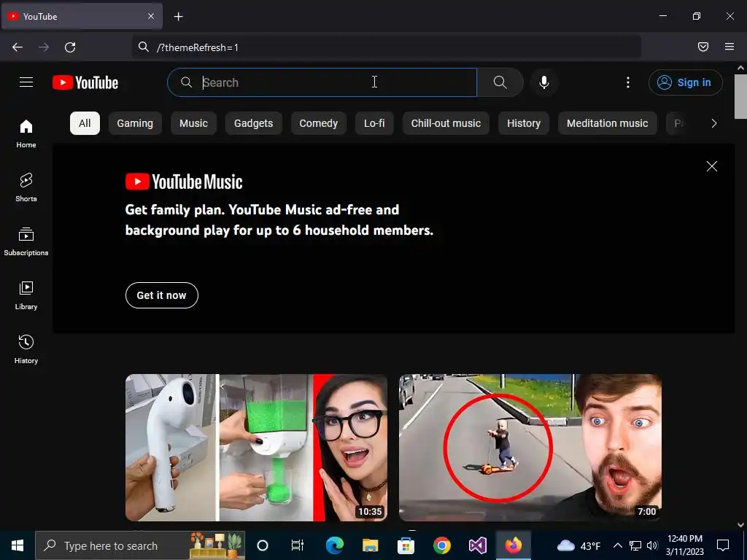This screenshot has height=560, width=747.
Task: Focus the YouTube search field
Action: pyautogui.click(x=322, y=82)
